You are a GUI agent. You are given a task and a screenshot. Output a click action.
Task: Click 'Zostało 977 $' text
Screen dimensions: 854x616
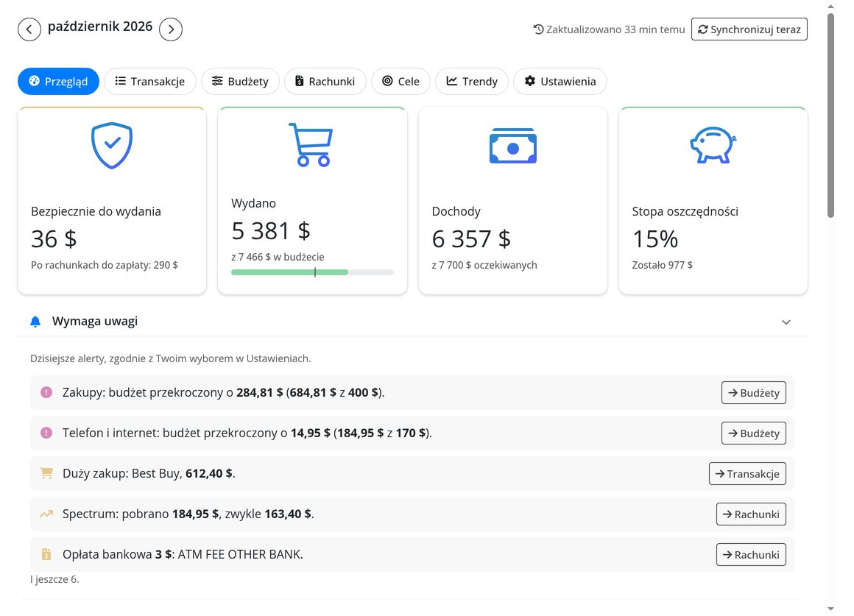tap(663, 265)
